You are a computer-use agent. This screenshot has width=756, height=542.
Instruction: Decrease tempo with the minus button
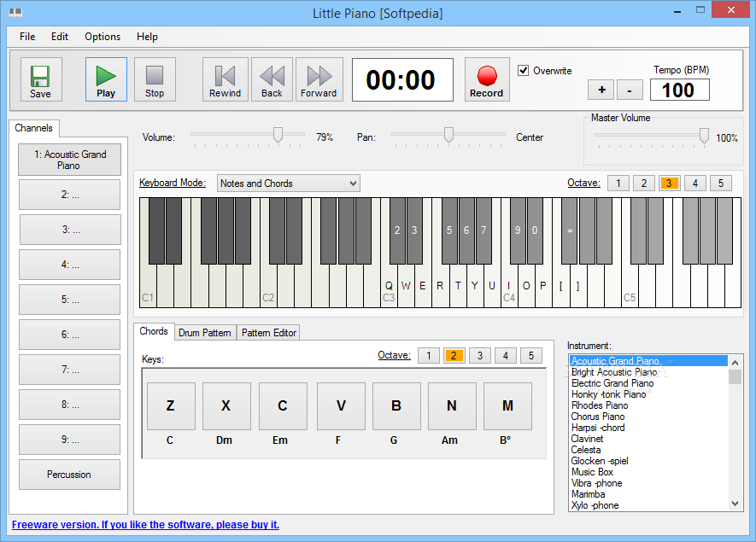(630, 90)
